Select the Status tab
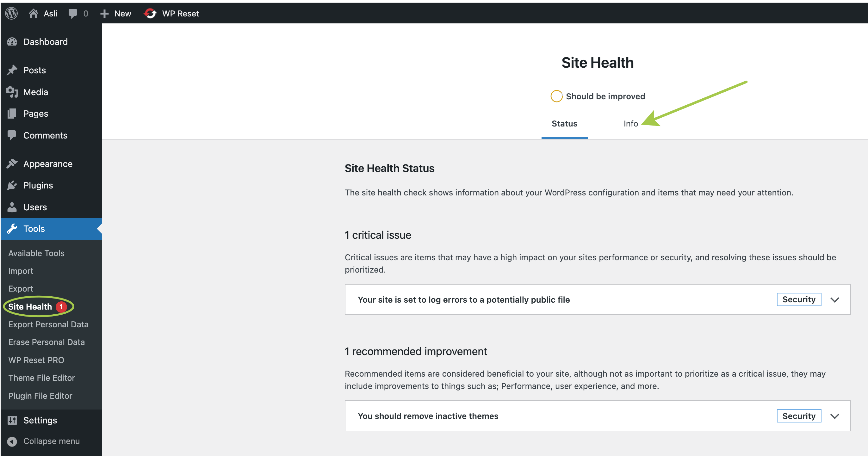868x456 pixels. click(x=564, y=124)
